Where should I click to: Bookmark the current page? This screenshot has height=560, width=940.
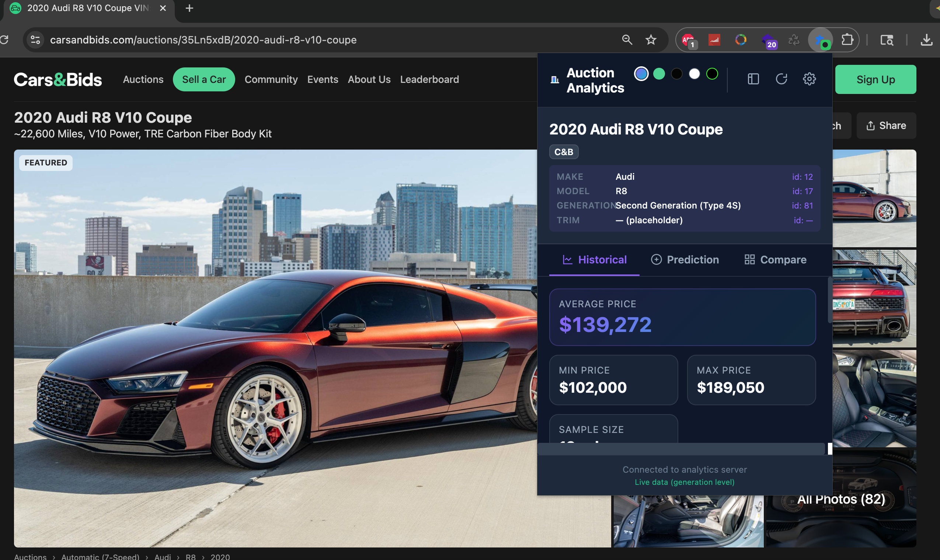(x=651, y=40)
